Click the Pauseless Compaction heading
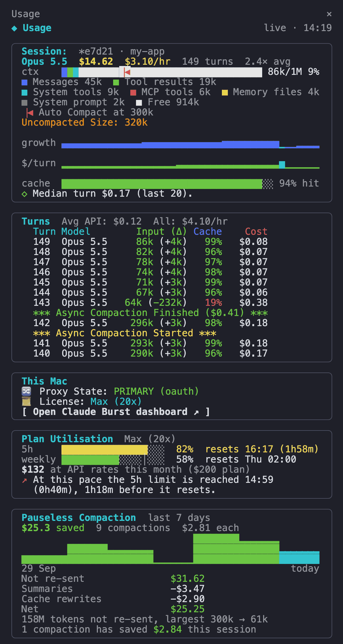This screenshot has height=644, width=343. tap(79, 518)
